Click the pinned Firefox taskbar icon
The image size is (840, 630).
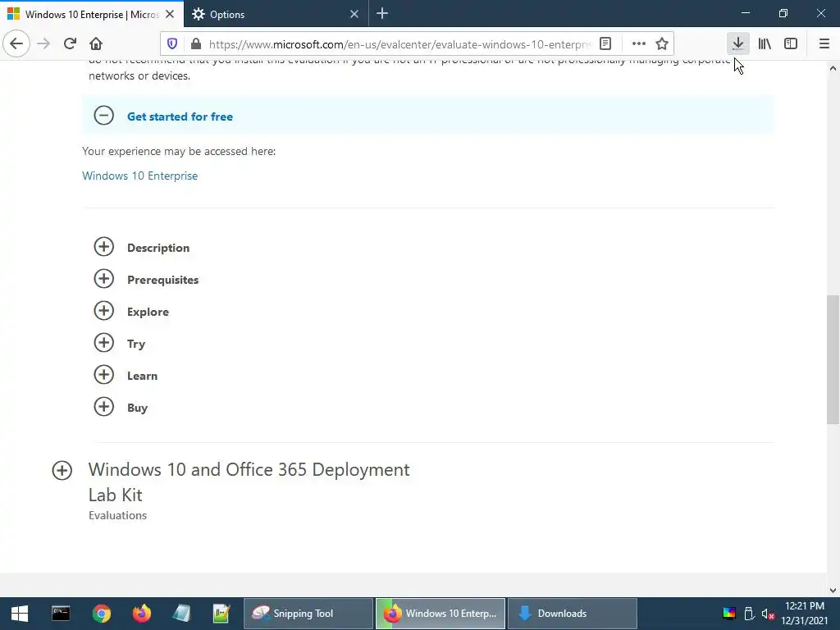pyautogui.click(x=141, y=614)
